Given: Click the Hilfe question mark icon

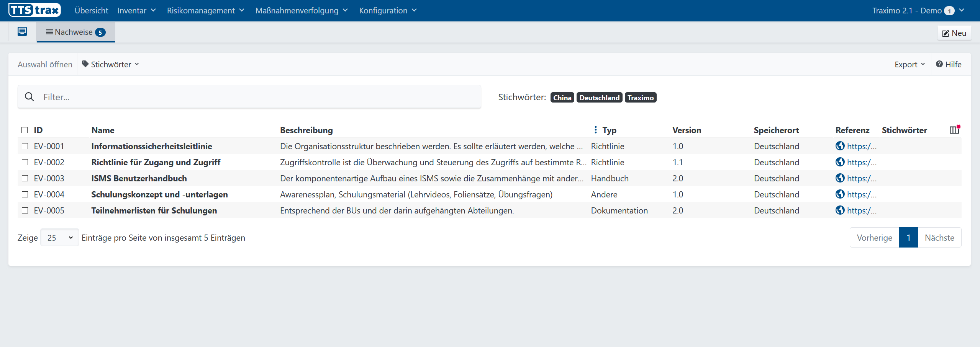Looking at the screenshot, I should tap(939, 64).
